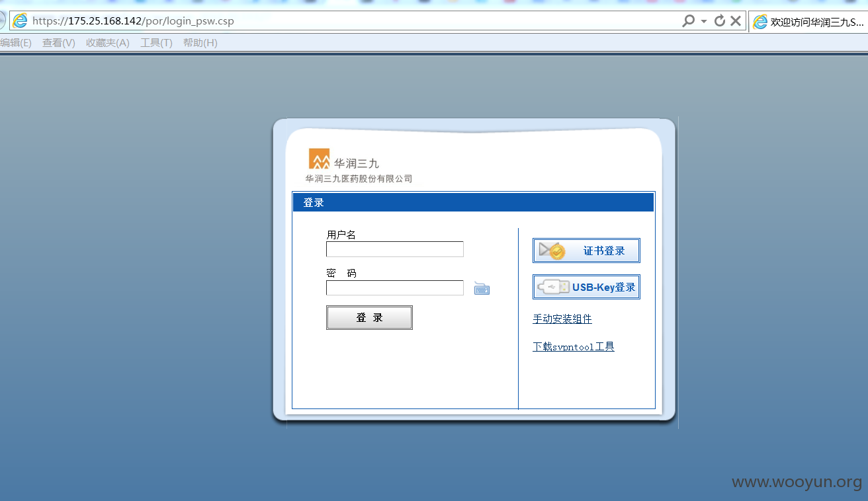Click the 登录 blue header bar text
Screen dimensions: 868x501
coord(314,202)
